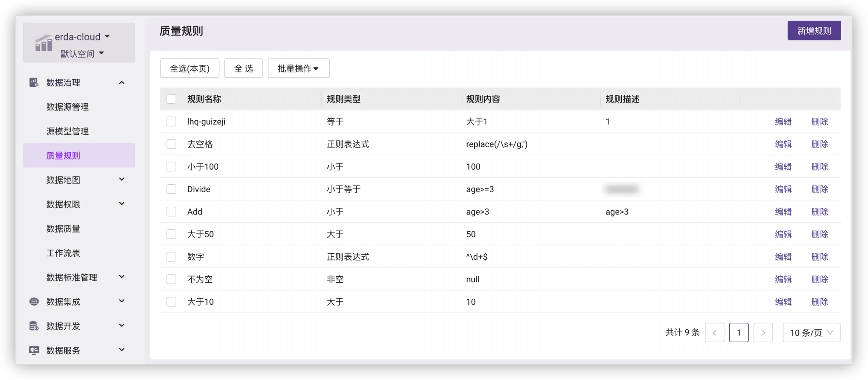
Task: Click 删除 for the 大于50 rule
Action: coord(819,234)
